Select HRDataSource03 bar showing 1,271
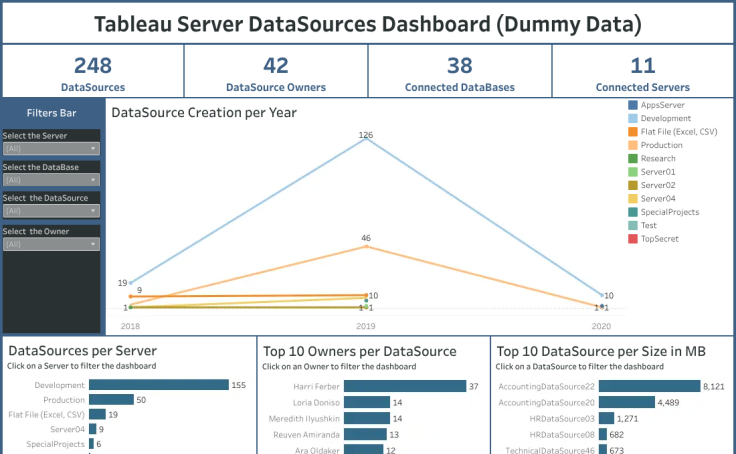The image size is (736, 454). [x=606, y=418]
